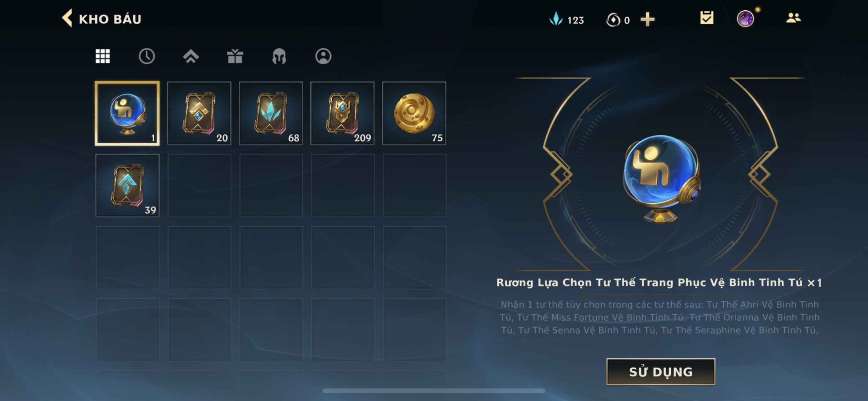Choose the emblem card with count 209
This screenshot has width=868, height=401.
(x=342, y=113)
